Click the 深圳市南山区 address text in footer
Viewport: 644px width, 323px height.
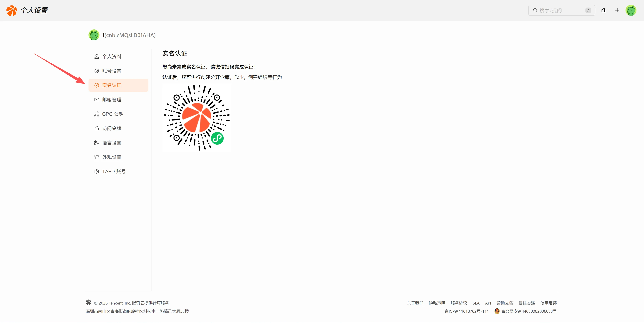[x=137, y=311]
